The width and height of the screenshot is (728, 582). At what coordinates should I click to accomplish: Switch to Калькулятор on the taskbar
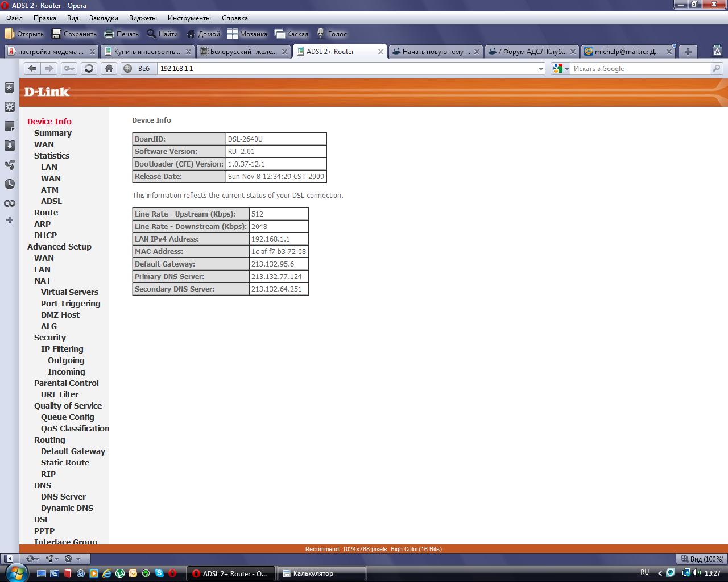[321, 573]
